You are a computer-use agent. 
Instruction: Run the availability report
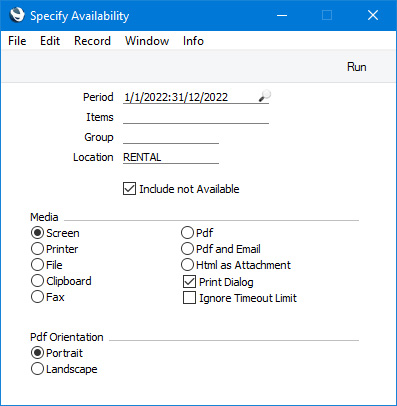click(x=357, y=67)
